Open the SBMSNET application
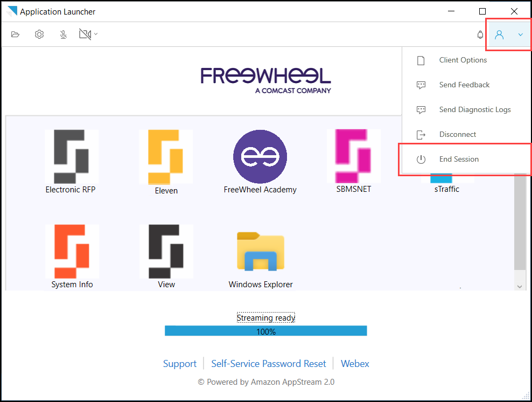Image resolution: width=532 pixels, height=402 pixels. tap(353, 156)
